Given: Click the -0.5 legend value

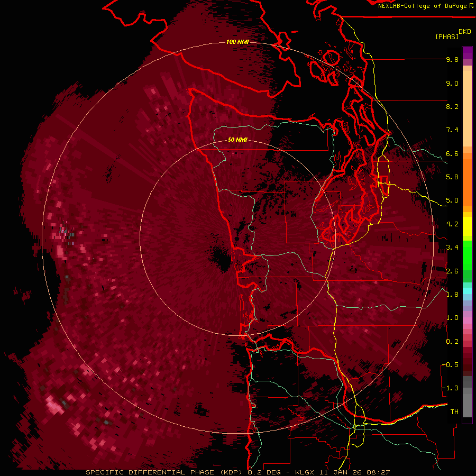Looking at the screenshot, I should [450, 365].
